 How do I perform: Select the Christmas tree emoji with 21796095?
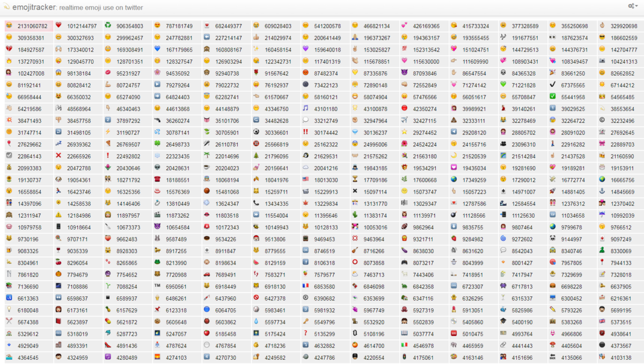coord(256,155)
